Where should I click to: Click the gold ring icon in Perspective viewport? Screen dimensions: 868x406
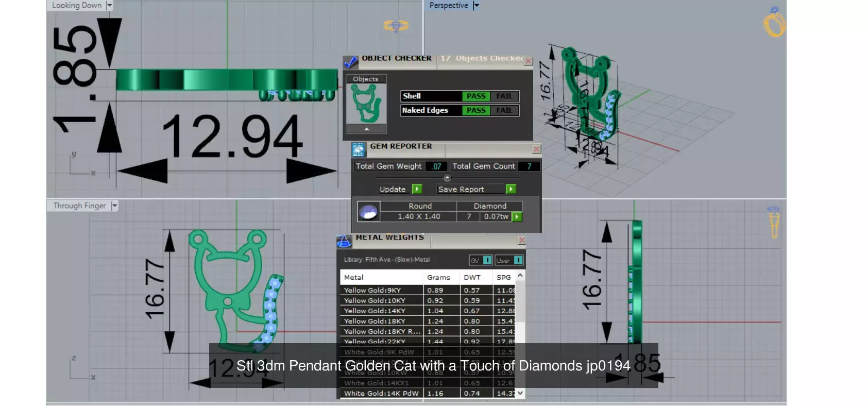click(x=774, y=22)
